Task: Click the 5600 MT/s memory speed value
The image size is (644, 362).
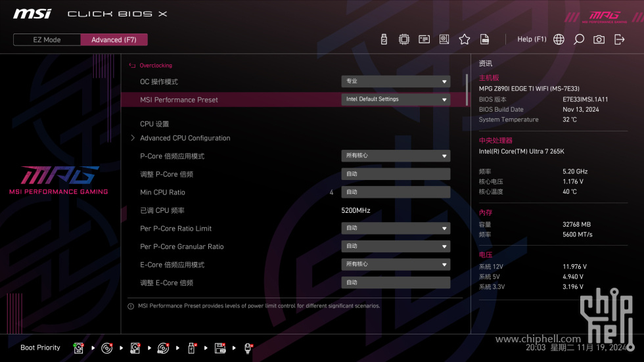Action: pyautogui.click(x=577, y=235)
